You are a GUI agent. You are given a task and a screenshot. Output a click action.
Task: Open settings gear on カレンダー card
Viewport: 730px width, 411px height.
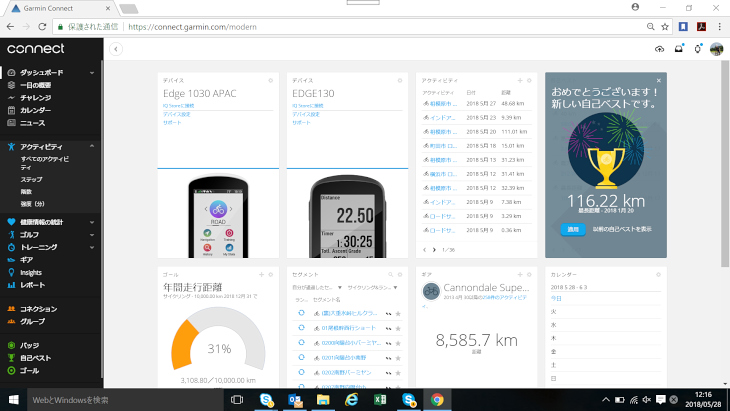click(658, 275)
